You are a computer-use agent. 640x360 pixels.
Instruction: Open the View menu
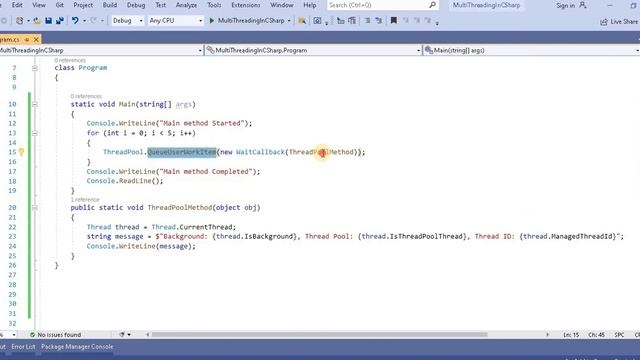tap(39, 5)
